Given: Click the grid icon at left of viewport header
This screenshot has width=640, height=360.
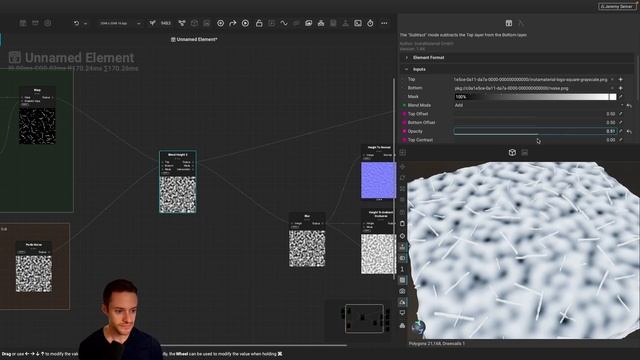Looking at the screenshot, I should (403, 152).
